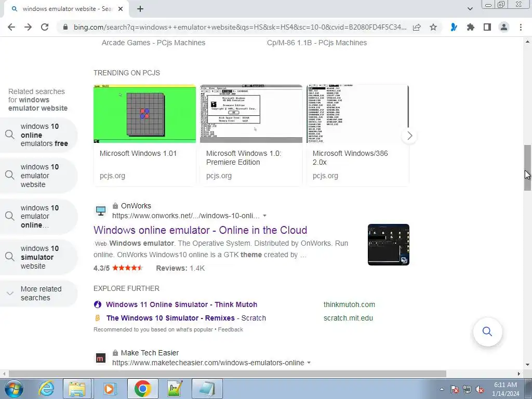Viewport: 532px width, 399px height.
Task: Search windows 10 online emulators free
Action: (x=38, y=135)
